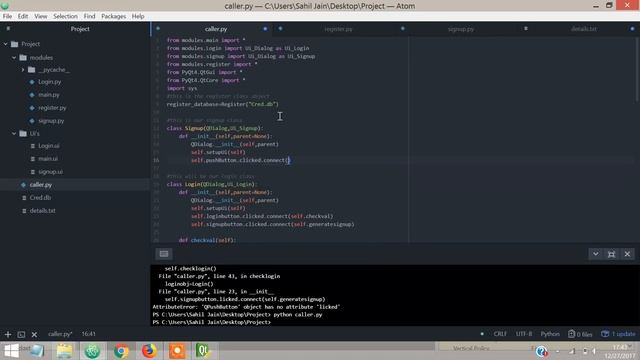Screen dimensions: 640x360
Task: Click the terminal panel keyboard icon
Action: click(164, 254)
